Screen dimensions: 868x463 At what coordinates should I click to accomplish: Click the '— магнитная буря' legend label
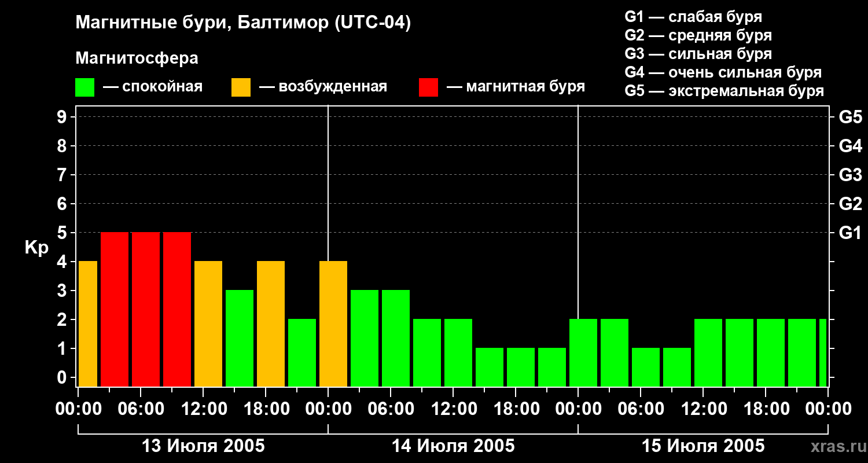[x=516, y=87]
